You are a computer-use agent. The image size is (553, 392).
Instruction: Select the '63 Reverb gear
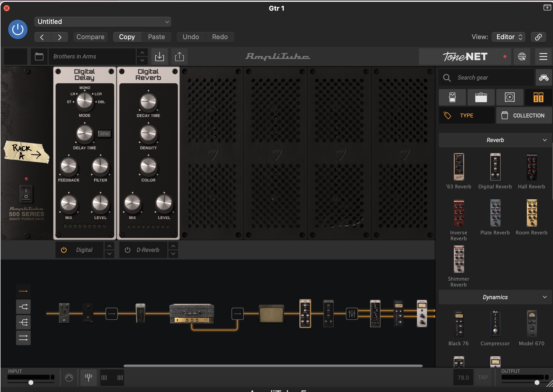click(x=459, y=171)
